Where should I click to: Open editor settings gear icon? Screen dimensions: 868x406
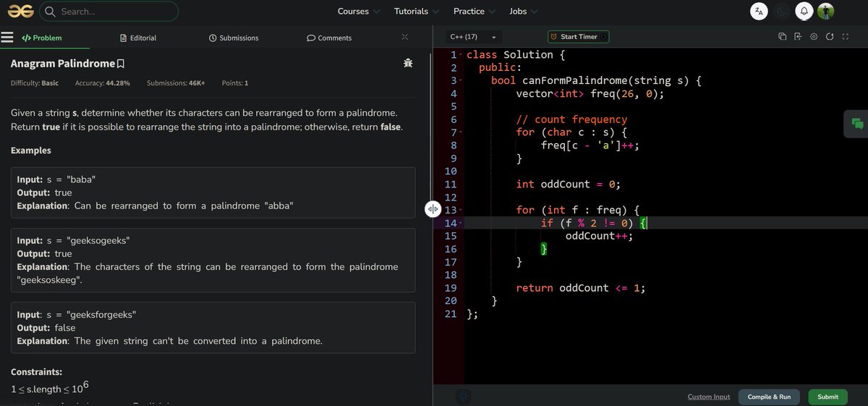[x=814, y=37]
